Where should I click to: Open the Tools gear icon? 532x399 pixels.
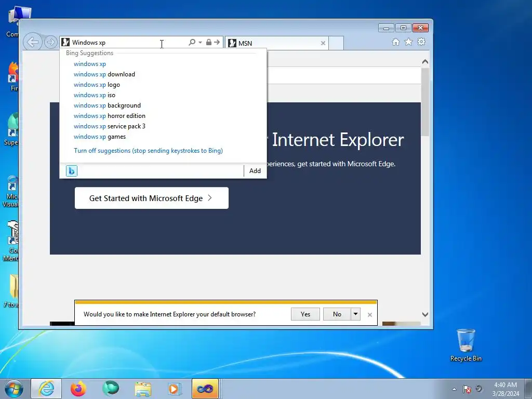coord(421,42)
